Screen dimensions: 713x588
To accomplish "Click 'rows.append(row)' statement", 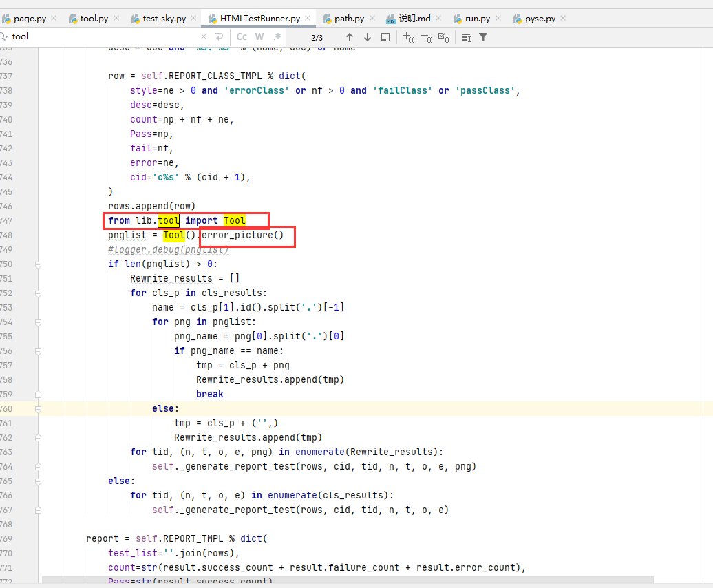I will pyautogui.click(x=151, y=206).
